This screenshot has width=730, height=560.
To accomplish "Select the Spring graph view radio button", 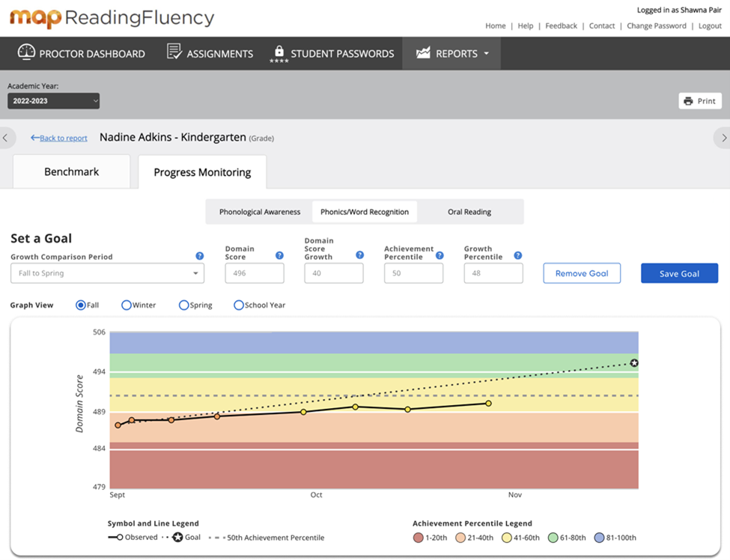I will (183, 305).
